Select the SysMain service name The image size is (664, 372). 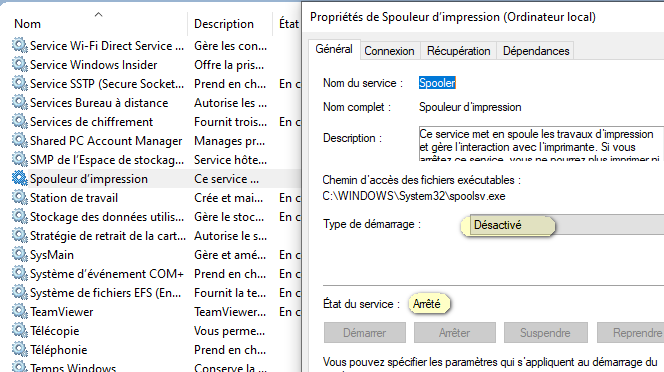point(52,255)
